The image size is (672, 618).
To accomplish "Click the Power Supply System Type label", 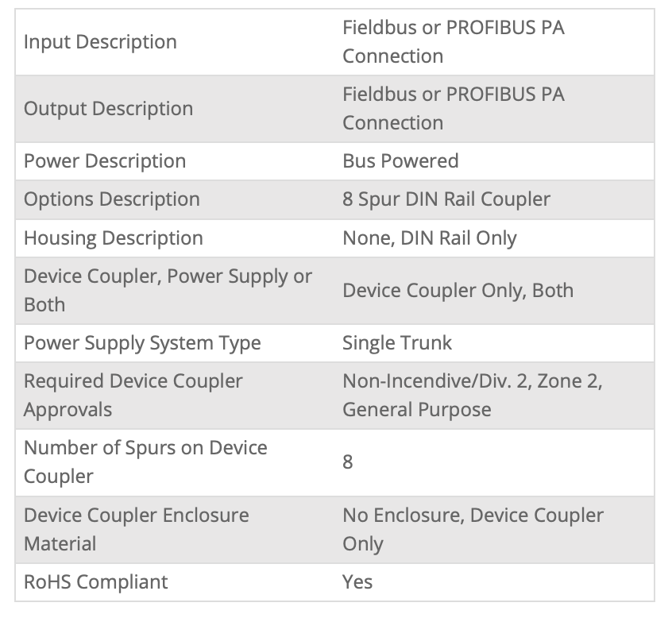I will click(x=142, y=343).
